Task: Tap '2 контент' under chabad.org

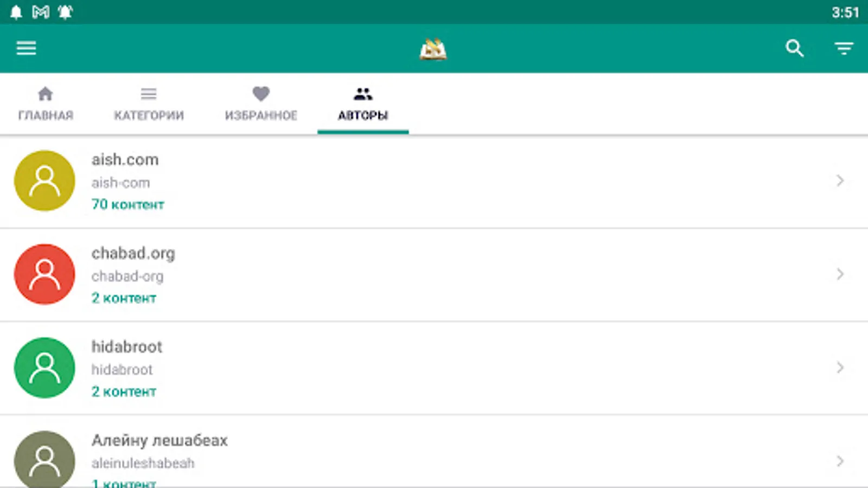Action: [x=124, y=298]
